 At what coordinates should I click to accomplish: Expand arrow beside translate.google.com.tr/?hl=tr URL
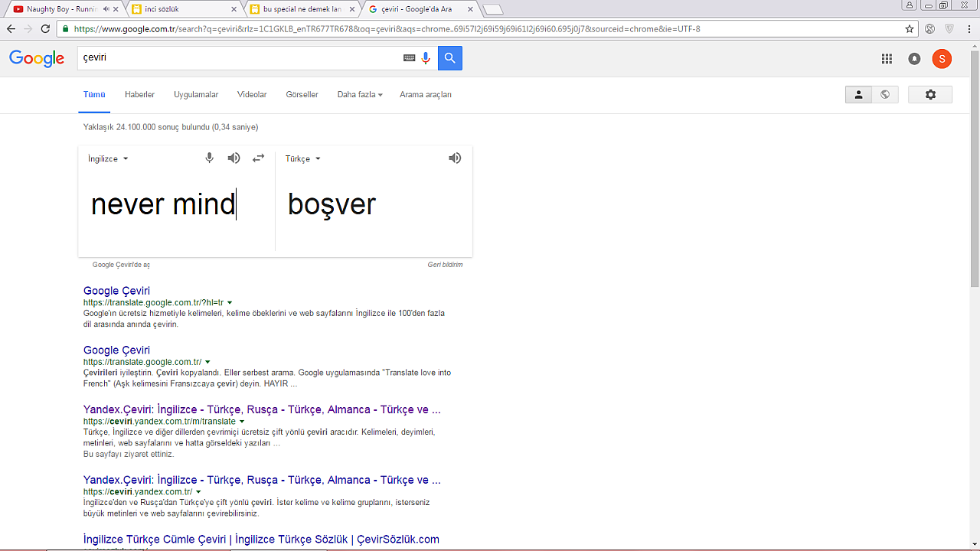[230, 303]
